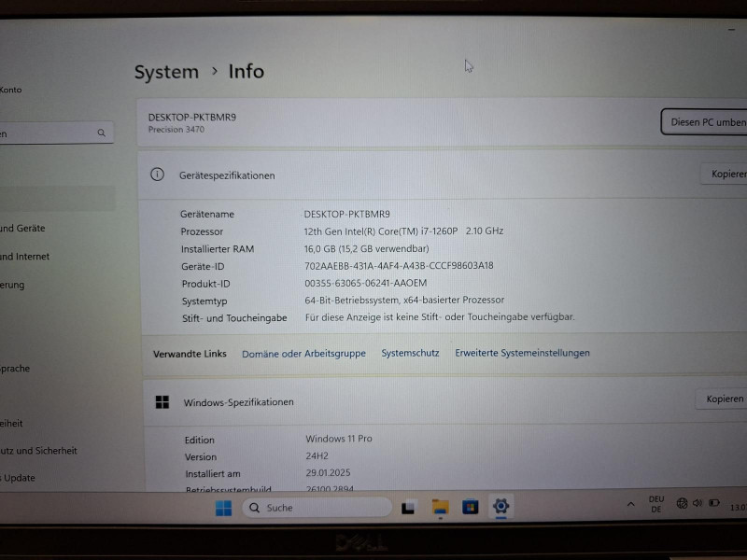This screenshot has width=747, height=560.
Task: Select the "utz und Sicherheit" sidebar category
Action: point(38,451)
